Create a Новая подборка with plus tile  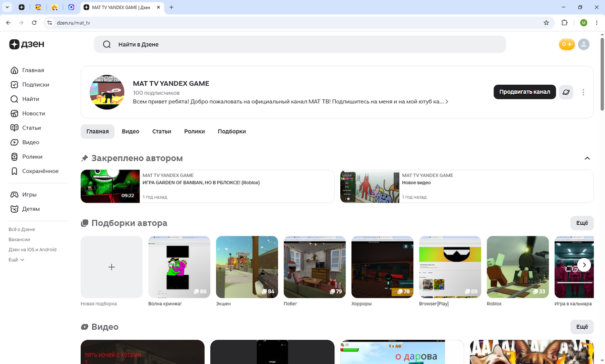coord(111,267)
